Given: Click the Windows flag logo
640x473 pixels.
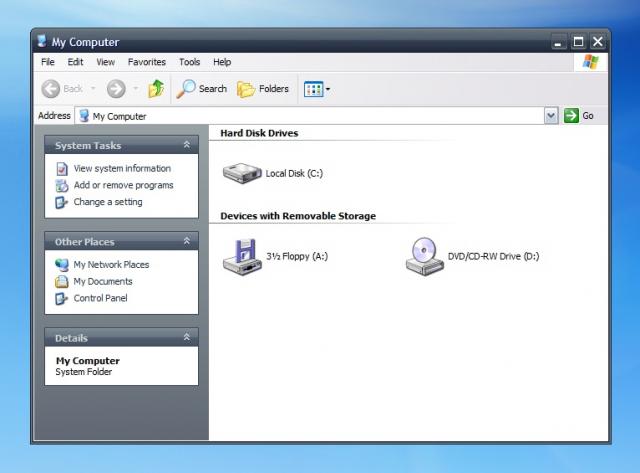Looking at the screenshot, I should point(590,62).
